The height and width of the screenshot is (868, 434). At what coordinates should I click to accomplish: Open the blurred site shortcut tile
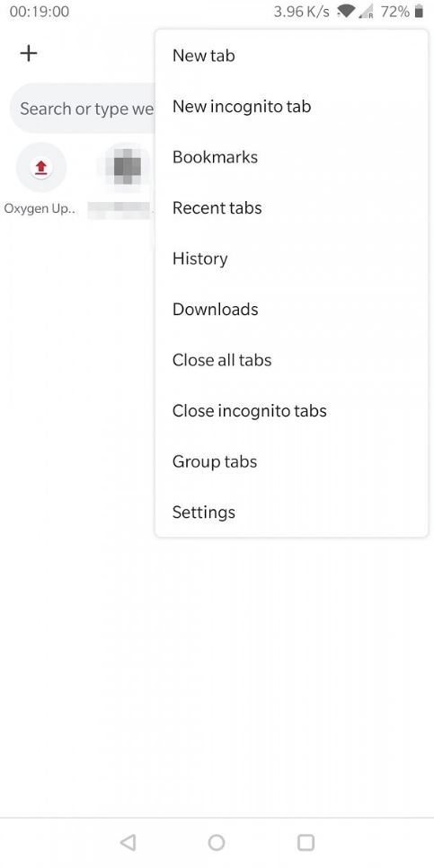pyautogui.click(x=127, y=167)
